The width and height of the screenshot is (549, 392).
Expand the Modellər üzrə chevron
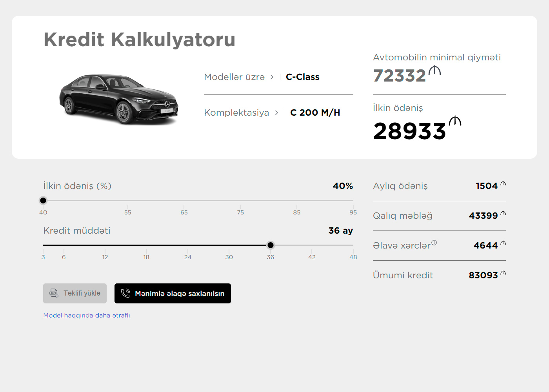[272, 77]
